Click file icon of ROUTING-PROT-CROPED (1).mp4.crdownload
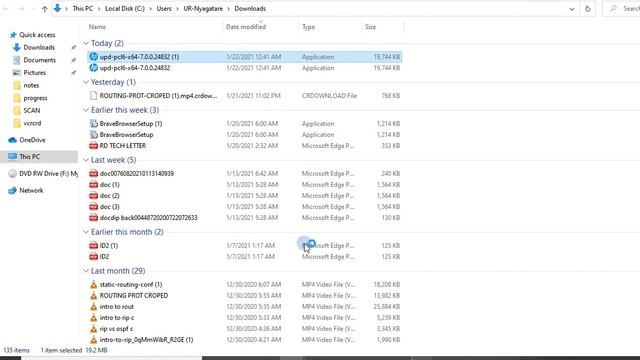The height and width of the screenshot is (360, 640). point(93,96)
